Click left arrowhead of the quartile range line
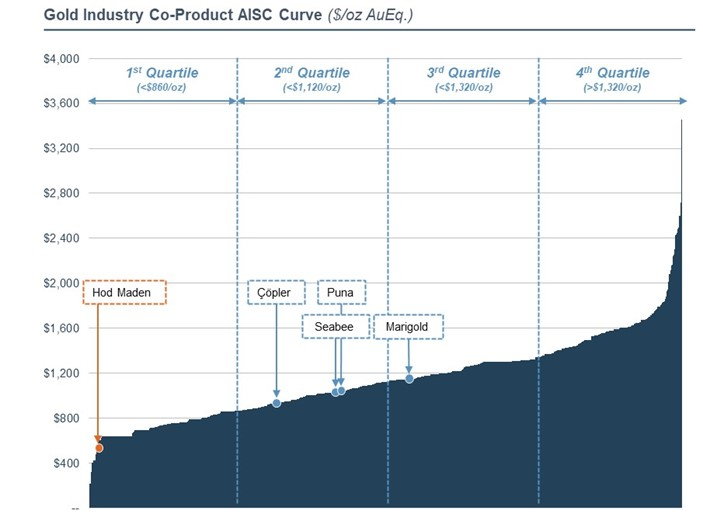The width and height of the screenshot is (703, 512). tap(92, 101)
